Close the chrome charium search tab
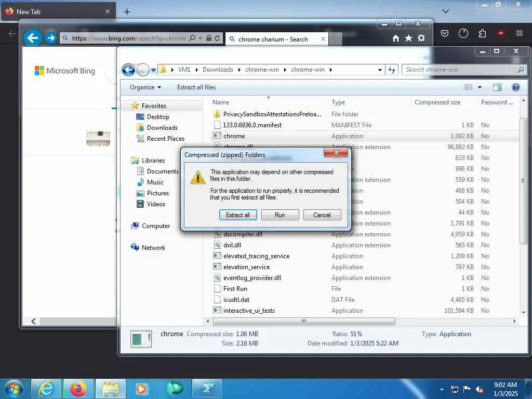The image size is (532, 399). 323,39
